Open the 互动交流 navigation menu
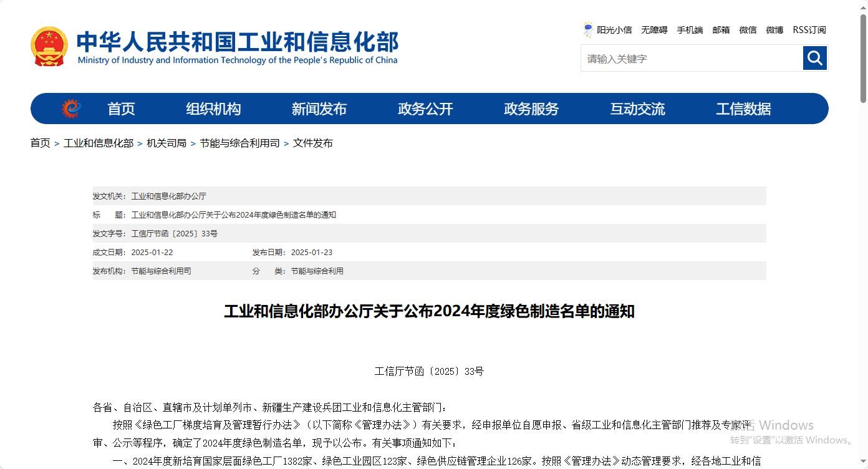 pos(637,109)
